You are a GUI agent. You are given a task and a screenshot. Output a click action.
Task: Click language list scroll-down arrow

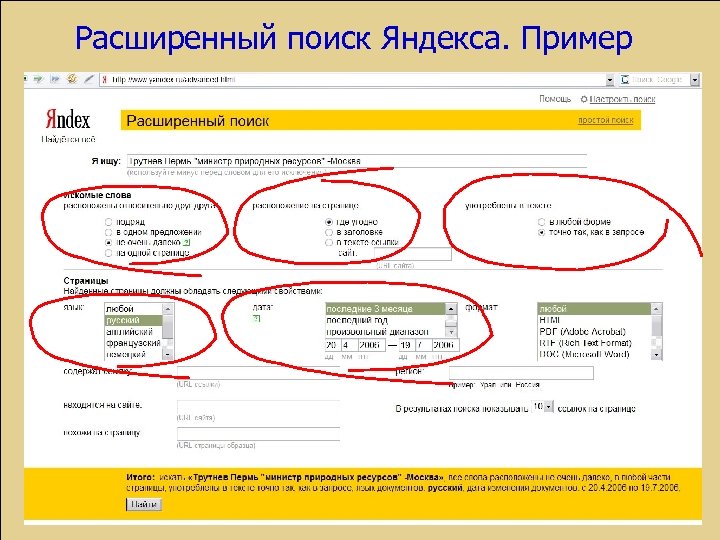168,354
